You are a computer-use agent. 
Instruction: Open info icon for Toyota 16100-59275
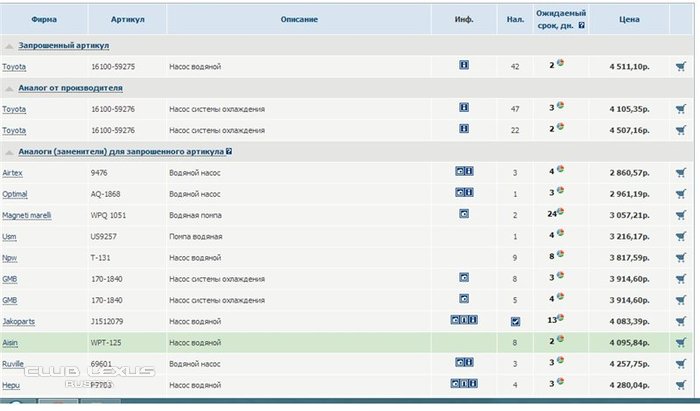tap(464, 65)
